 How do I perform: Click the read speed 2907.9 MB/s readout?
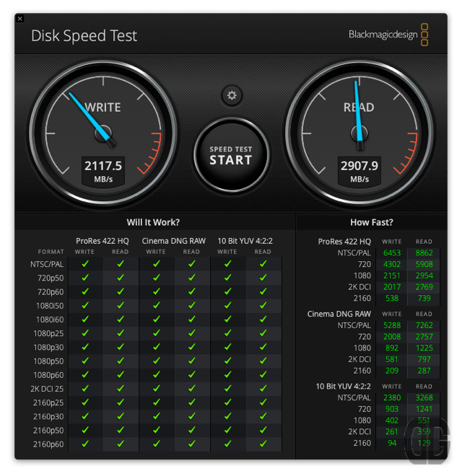(359, 171)
